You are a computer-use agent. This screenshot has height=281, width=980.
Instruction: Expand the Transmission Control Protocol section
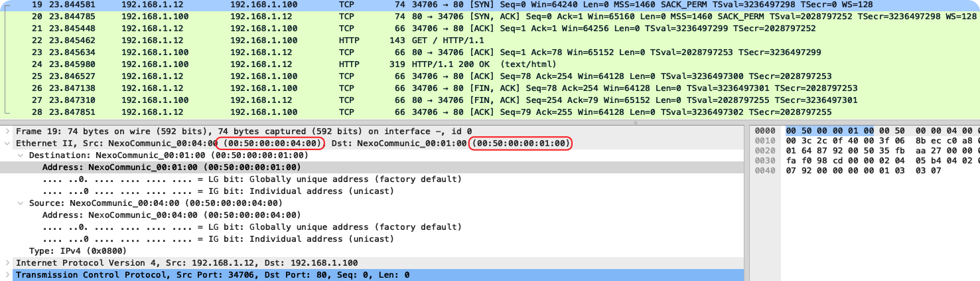click(x=7, y=275)
